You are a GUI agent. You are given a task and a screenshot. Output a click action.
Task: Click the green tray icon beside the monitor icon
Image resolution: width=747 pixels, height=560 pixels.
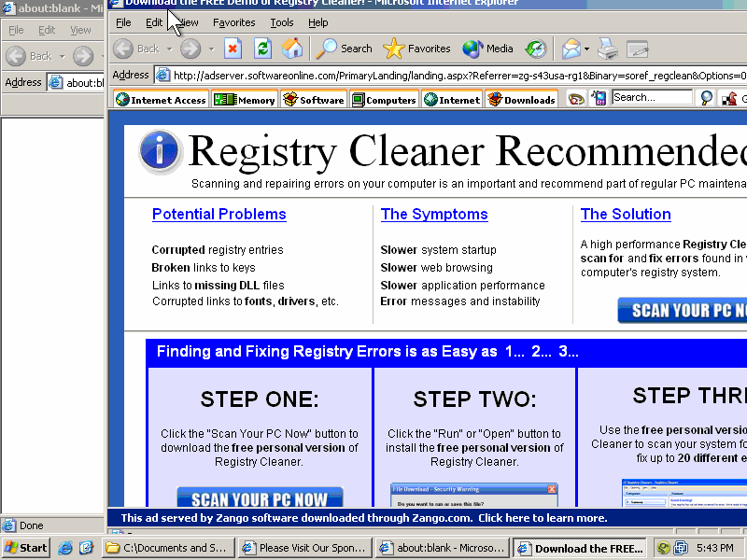point(664,548)
